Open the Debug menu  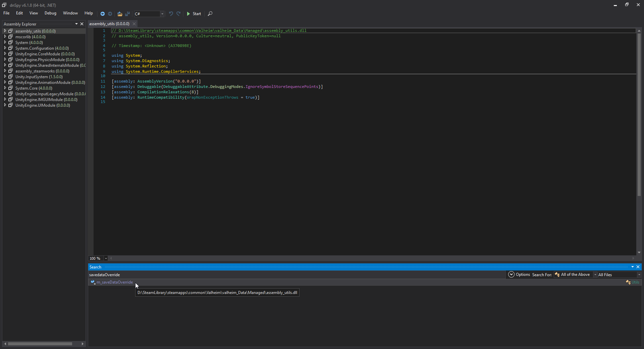(50, 13)
